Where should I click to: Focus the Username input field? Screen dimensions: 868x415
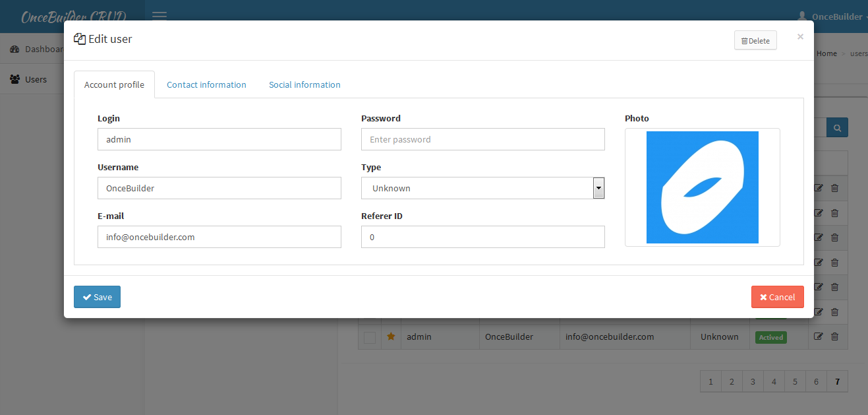pyautogui.click(x=219, y=188)
